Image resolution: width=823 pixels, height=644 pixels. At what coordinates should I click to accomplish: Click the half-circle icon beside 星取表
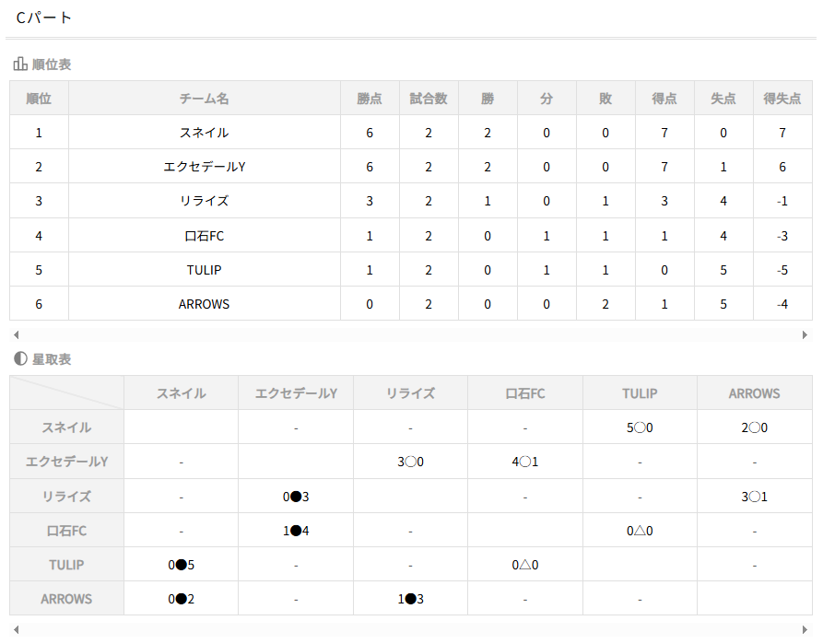(x=20, y=359)
